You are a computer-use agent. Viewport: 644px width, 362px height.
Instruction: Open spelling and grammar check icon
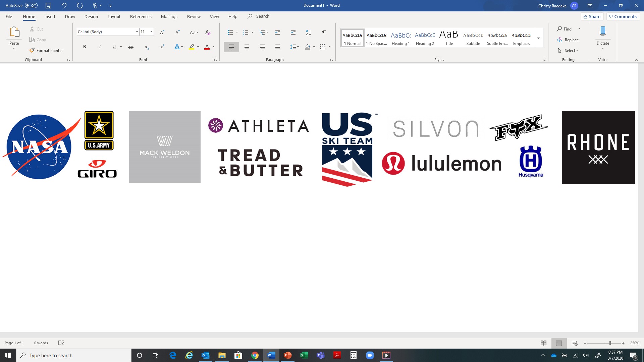61,343
